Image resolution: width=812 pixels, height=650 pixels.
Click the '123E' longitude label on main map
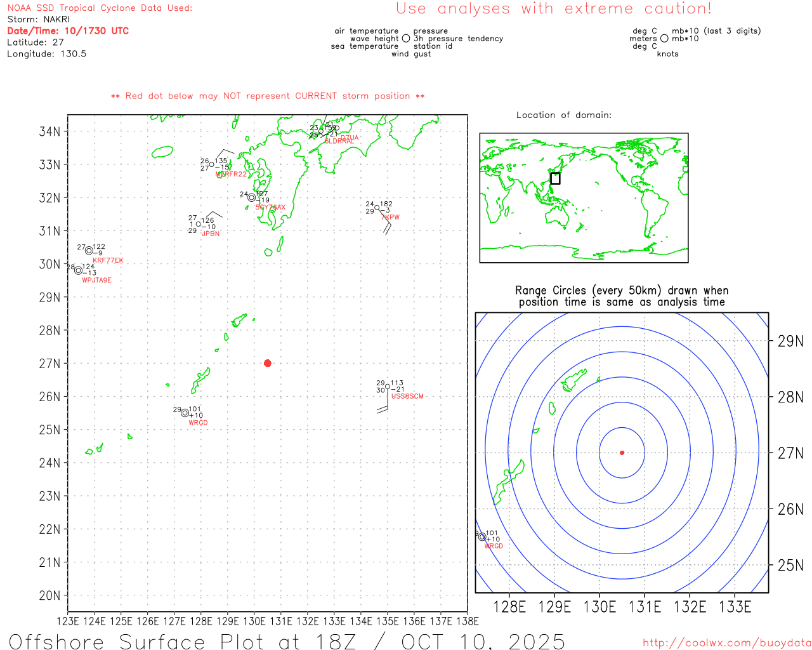68,621
